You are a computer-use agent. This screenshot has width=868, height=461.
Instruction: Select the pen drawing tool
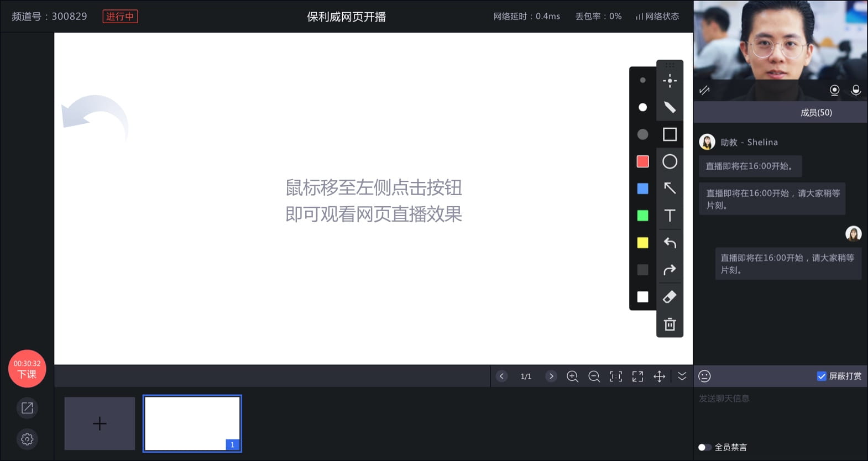pos(670,107)
